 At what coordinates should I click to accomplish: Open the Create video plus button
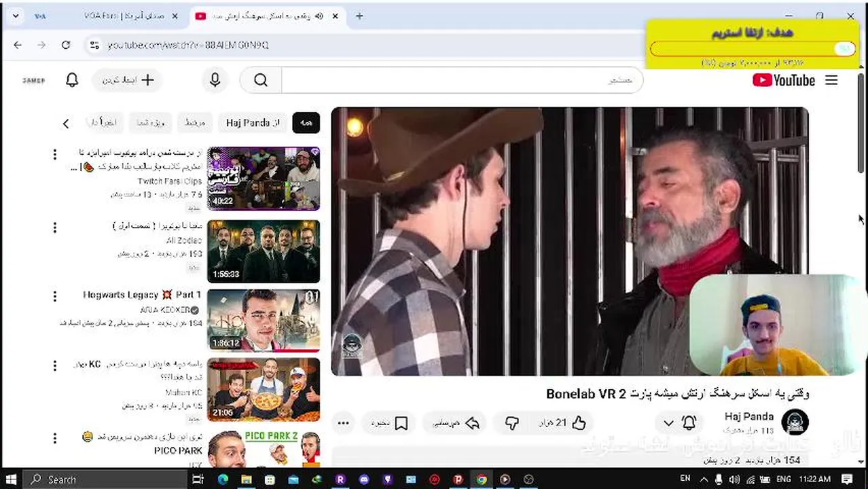tap(127, 80)
